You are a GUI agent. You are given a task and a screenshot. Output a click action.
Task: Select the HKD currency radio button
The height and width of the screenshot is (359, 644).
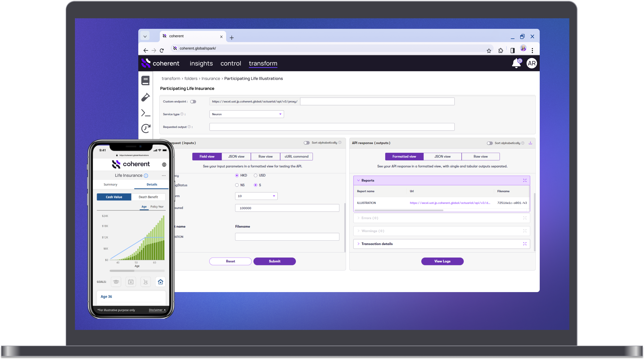point(237,175)
